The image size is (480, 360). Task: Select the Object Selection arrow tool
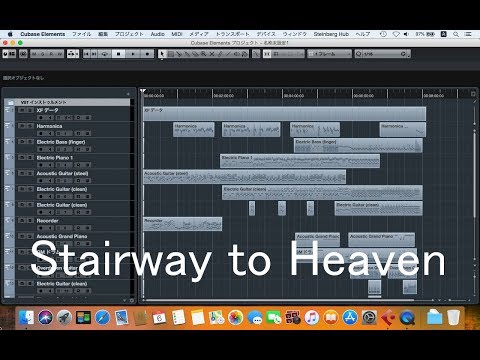coord(162,54)
